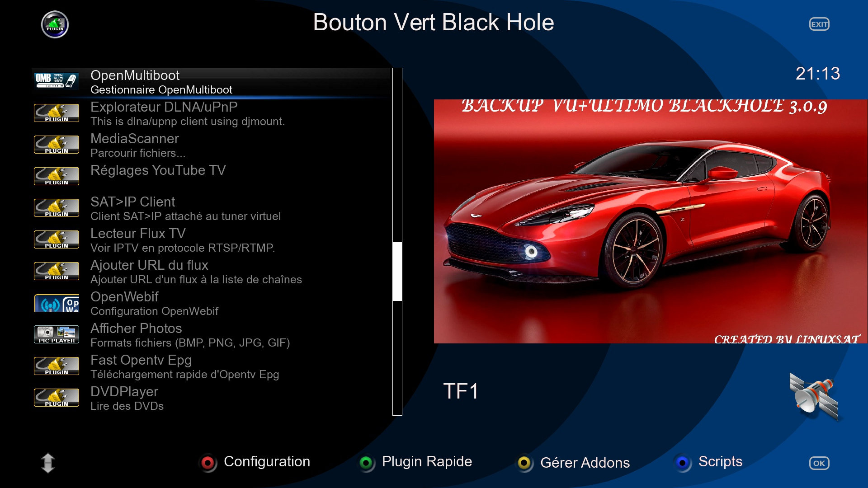Click the satellite icon beside TF1

point(815,395)
